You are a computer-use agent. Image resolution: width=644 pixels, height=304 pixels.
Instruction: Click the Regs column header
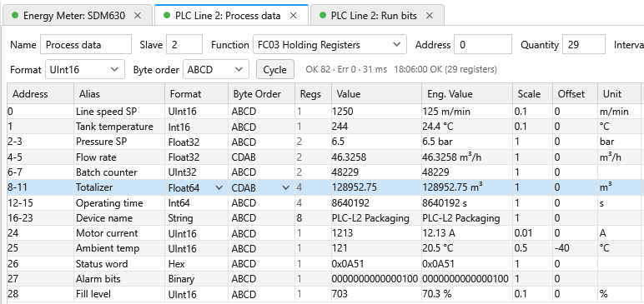point(314,94)
